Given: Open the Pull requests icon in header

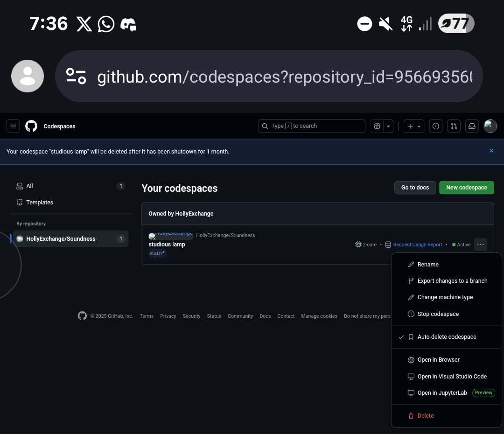Looking at the screenshot, I should [454, 126].
